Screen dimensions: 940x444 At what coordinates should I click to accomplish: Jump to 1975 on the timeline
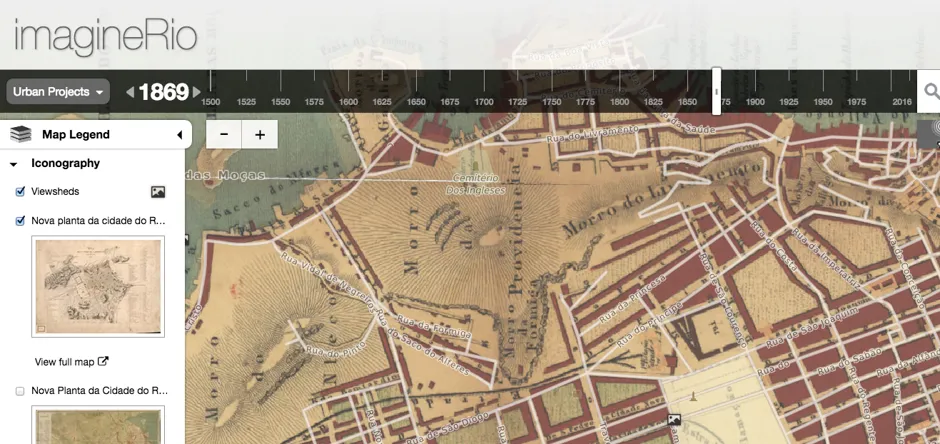point(857,102)
